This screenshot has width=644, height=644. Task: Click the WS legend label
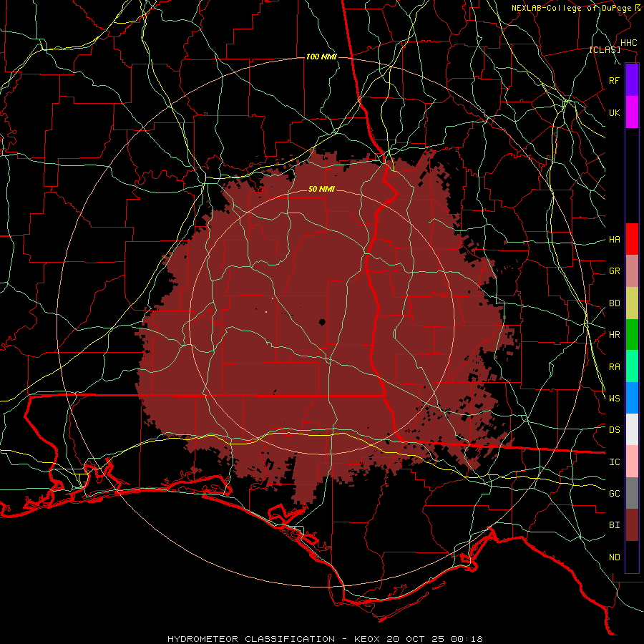[615, 399]
